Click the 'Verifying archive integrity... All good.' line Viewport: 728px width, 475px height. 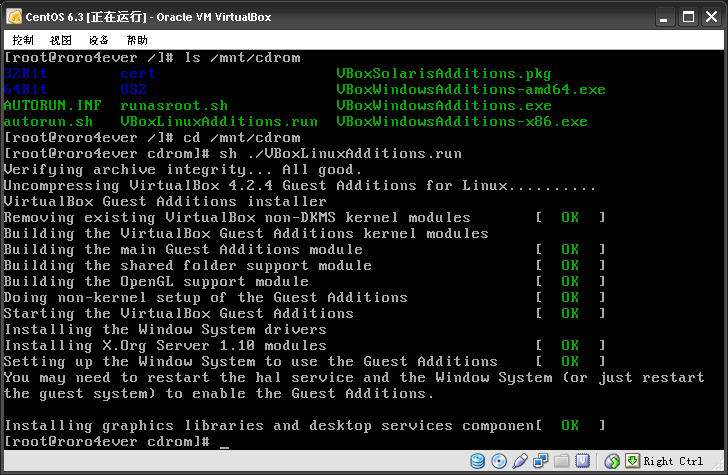[182, 170]
